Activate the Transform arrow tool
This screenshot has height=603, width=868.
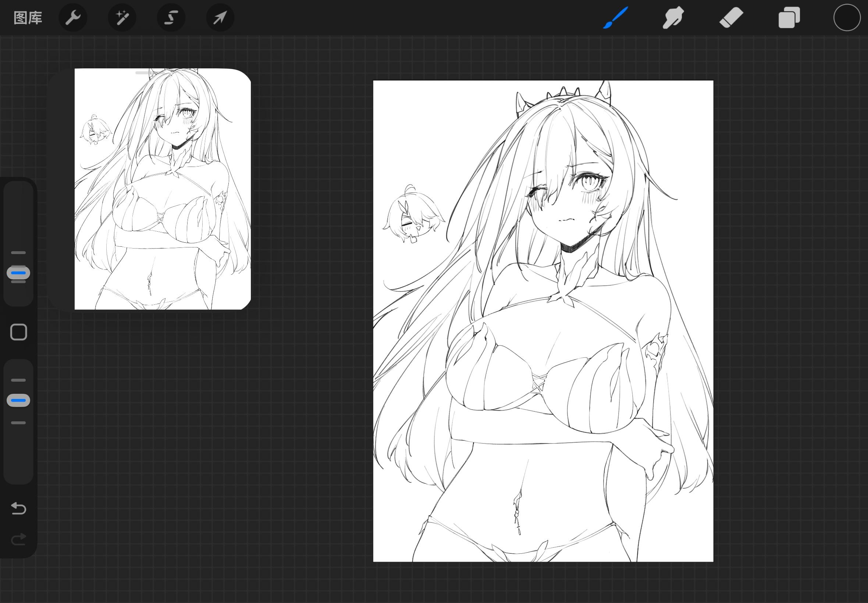[x=220, y=18]
